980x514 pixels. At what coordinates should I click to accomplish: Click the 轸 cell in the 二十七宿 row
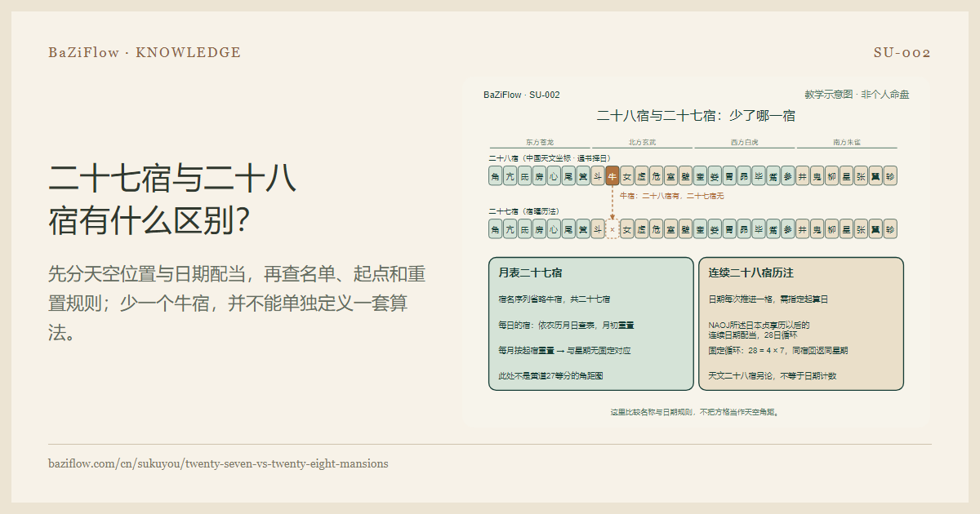(x=890, y=229)
